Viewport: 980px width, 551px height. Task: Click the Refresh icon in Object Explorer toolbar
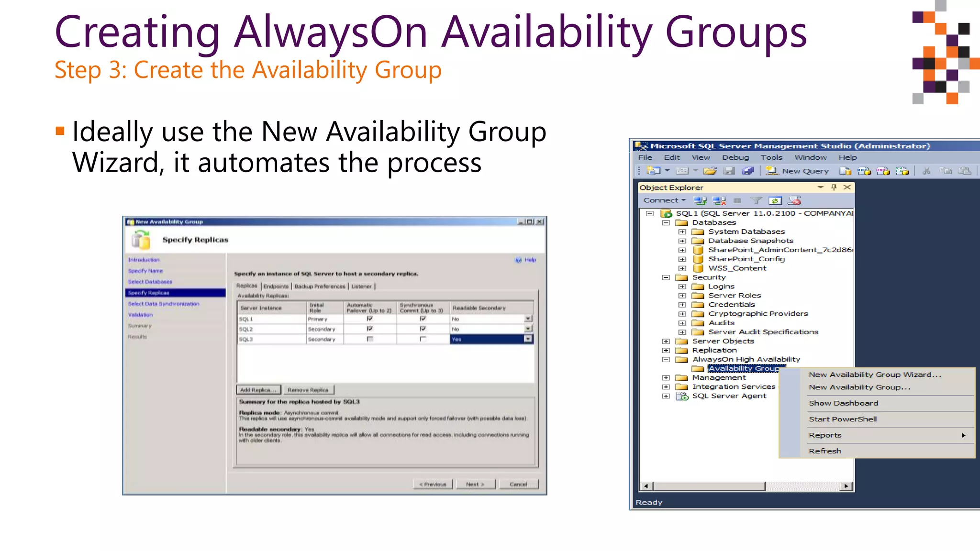(775, 200)
